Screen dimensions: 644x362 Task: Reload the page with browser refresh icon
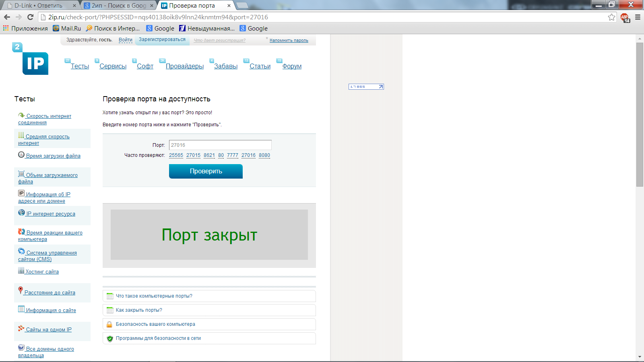(x=30, y=17)
